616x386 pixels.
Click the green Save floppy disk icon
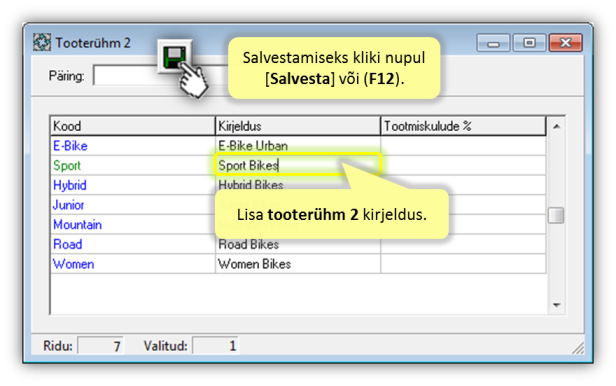pos(174,57)
